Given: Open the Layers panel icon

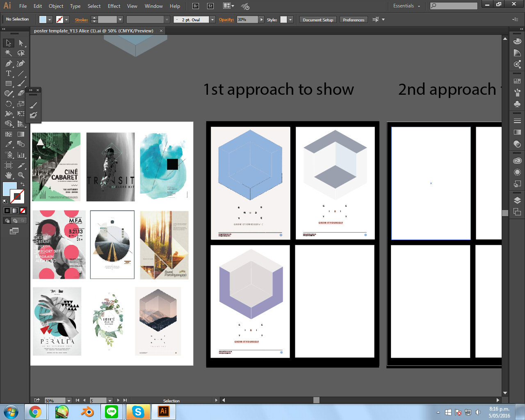Looking at the screenshot, I should pyautogui.click(x=517, y=201).
